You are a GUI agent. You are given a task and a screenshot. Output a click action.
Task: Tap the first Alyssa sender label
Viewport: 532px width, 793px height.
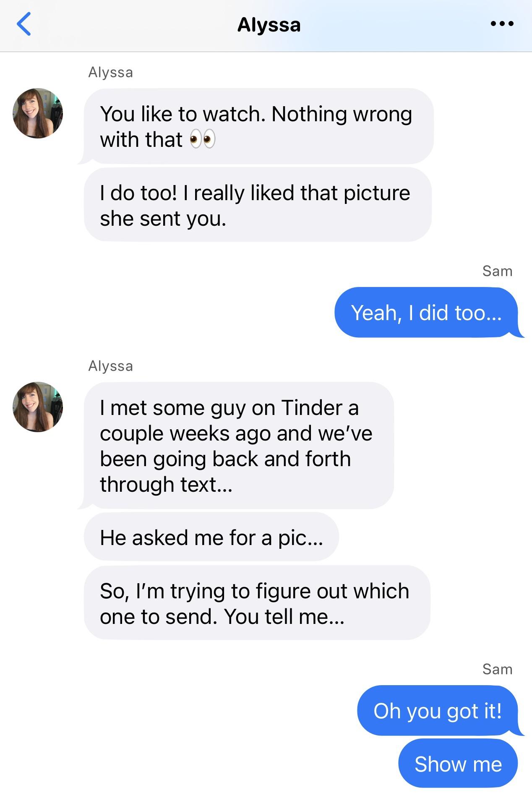[111, 73]
